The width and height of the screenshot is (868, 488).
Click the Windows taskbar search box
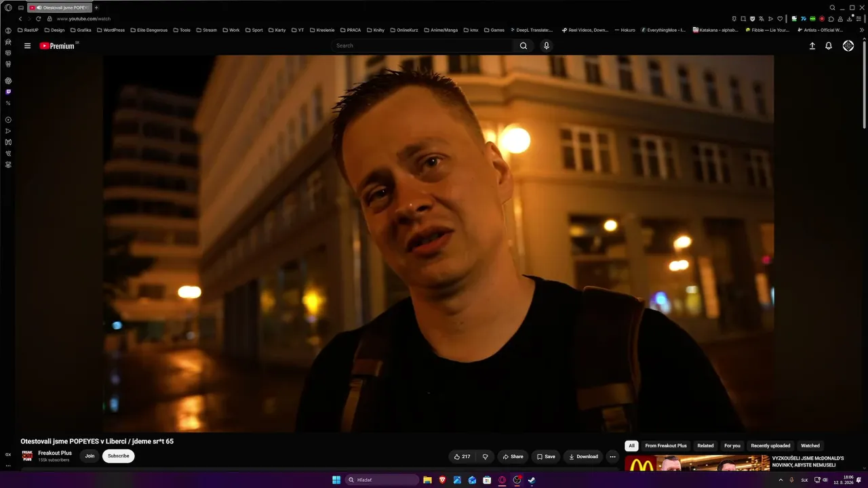[x=382, y=480]
